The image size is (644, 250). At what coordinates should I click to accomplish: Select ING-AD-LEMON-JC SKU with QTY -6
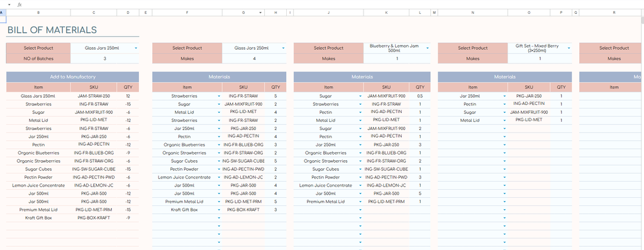[x=94, y=185]
